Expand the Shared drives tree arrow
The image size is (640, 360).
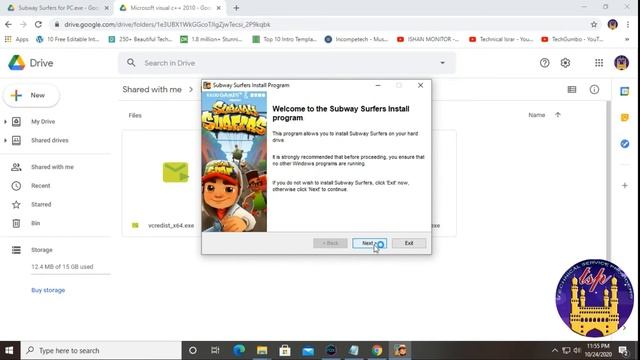click(5, 140)
